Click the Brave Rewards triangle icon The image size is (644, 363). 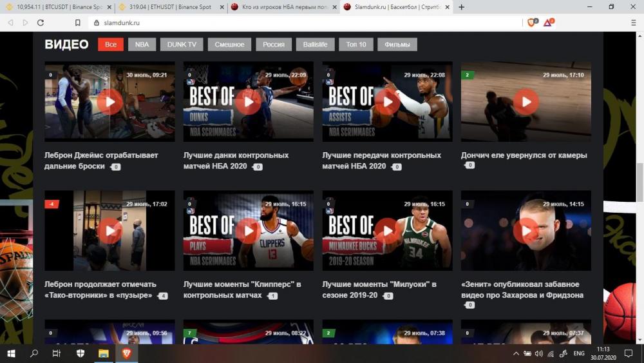tap(547, 23)
